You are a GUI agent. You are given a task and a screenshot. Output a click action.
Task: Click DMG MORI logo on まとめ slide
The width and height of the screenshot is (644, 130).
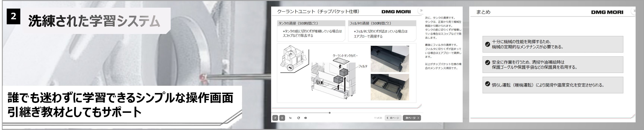607,12
